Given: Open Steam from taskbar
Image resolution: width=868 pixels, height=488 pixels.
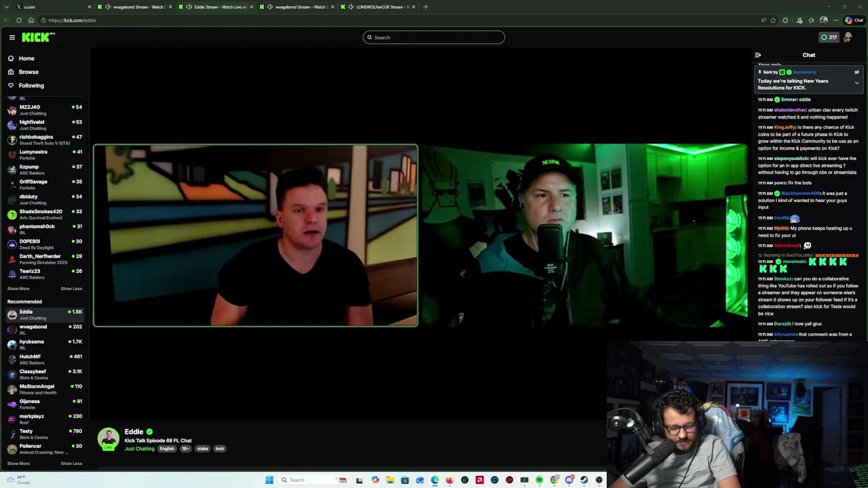Looking at the screenshot, I should point(584,480).
